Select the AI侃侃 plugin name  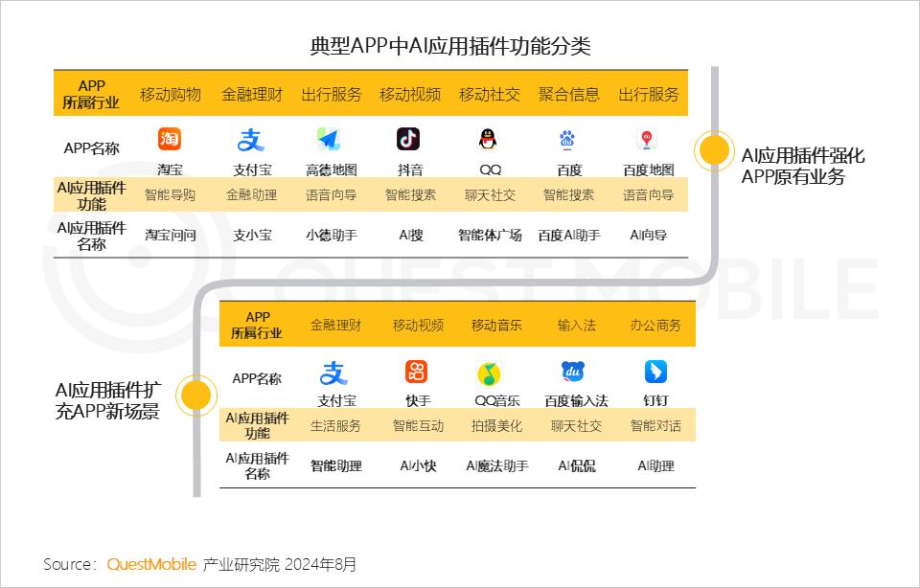point(576,466)
